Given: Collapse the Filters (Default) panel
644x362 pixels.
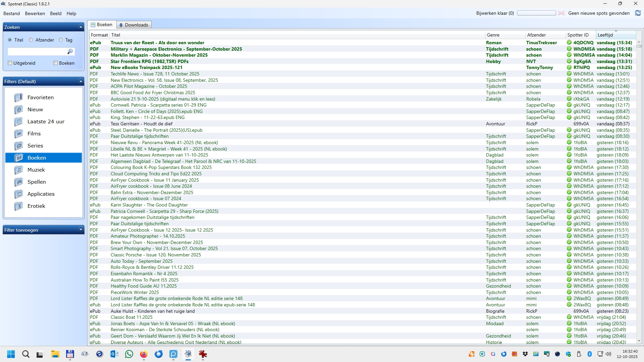Looking at the screenshot, I should tap(80, 81).
